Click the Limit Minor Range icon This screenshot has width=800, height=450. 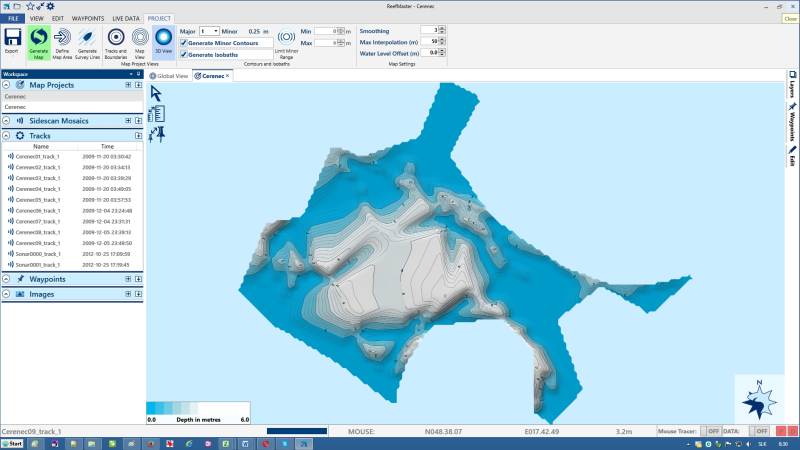[x=286, y=39]
